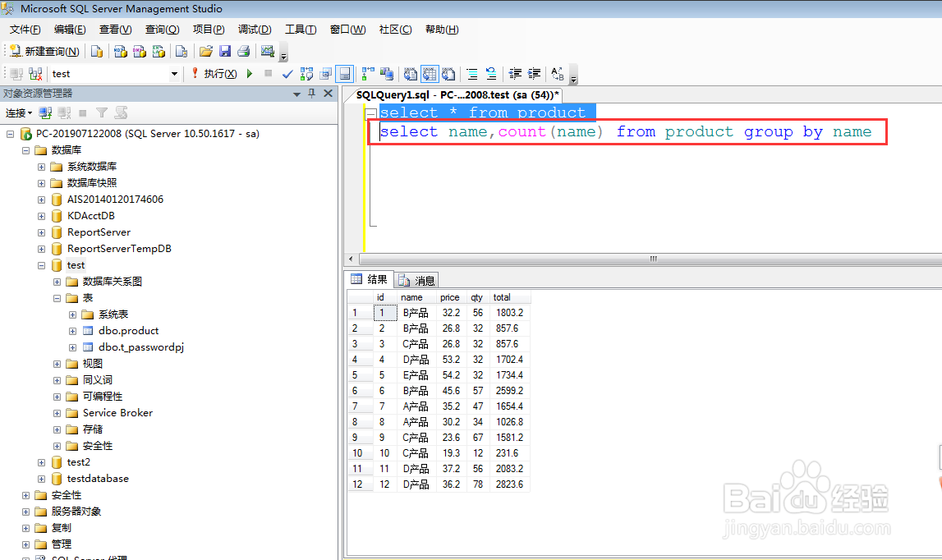
Task: Expand the 视图 folder under test
Action: 57,364
